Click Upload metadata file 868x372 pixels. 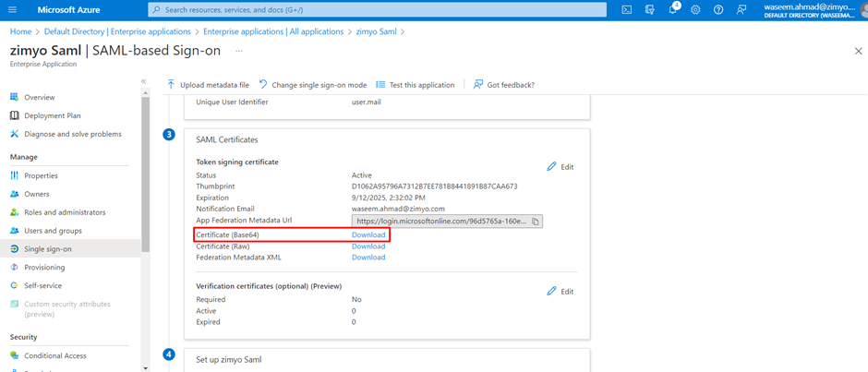click(208, 85)
